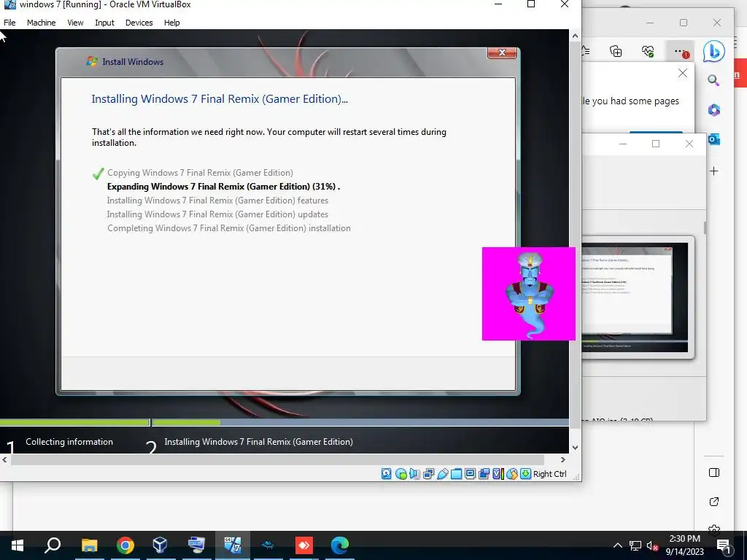Viewport: 747px width, 560px height.
Task: Click the green Collecting information progress segment
Action: (75, 422)
